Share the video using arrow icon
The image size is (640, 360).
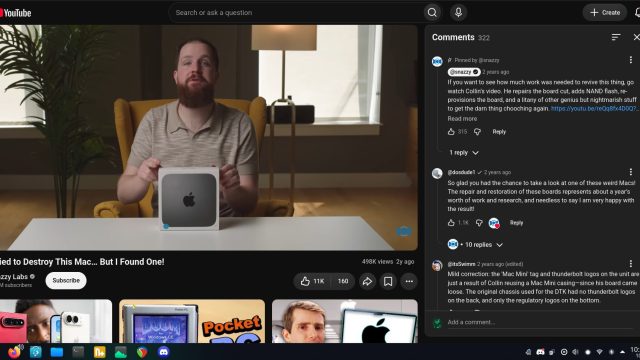(x=367, y=281)
